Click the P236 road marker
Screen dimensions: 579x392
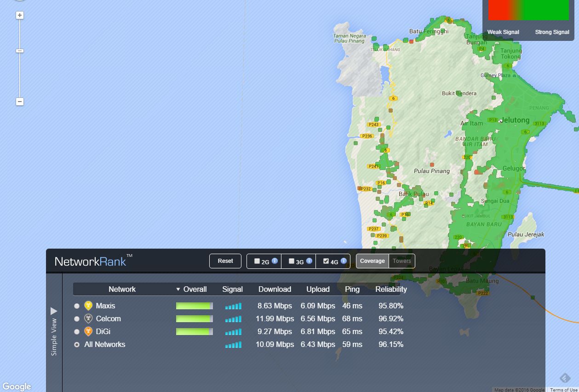click(x=367, y=136)
